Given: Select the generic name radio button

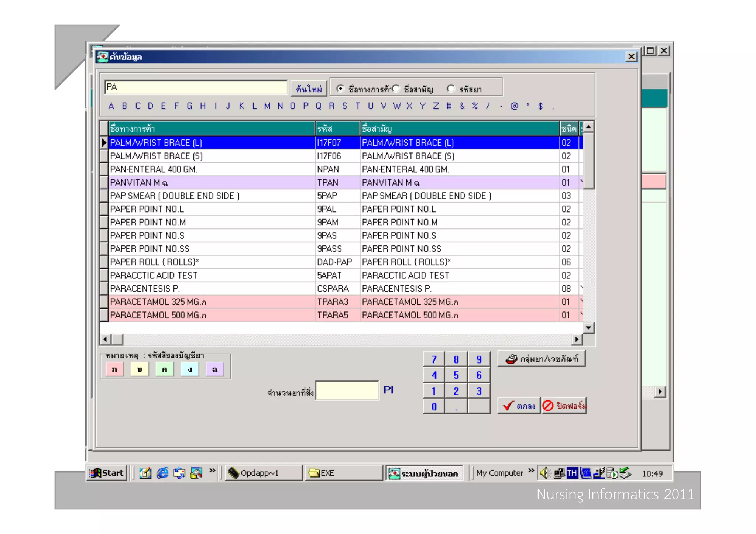Looking at the screenshot, I should (x=396, y=89).
